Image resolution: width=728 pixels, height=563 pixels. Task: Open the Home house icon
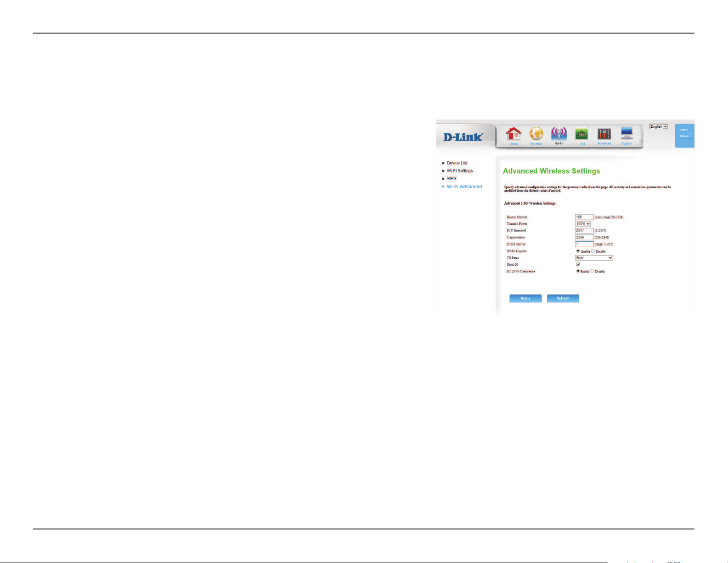pyautogui.click(x=514, y=134)
